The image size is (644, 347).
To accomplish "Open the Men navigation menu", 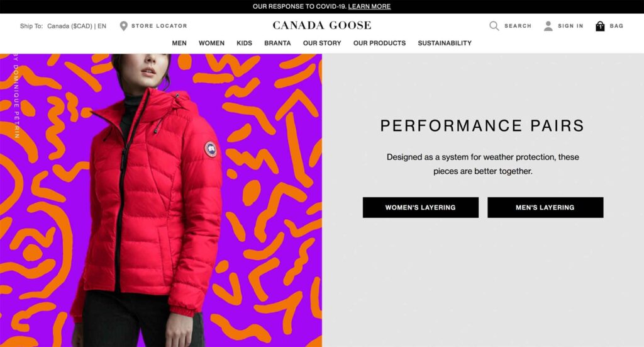I will tap(179, 43).
